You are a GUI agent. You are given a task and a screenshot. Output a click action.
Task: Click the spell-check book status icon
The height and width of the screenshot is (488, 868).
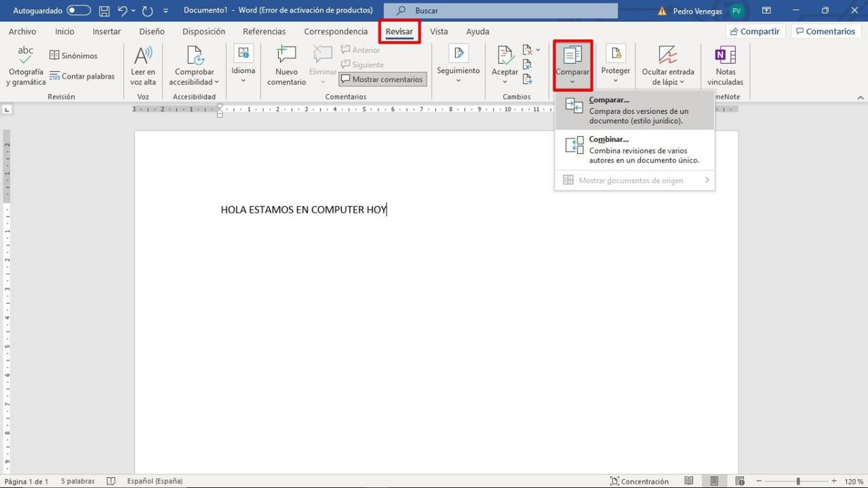(111, 481)
